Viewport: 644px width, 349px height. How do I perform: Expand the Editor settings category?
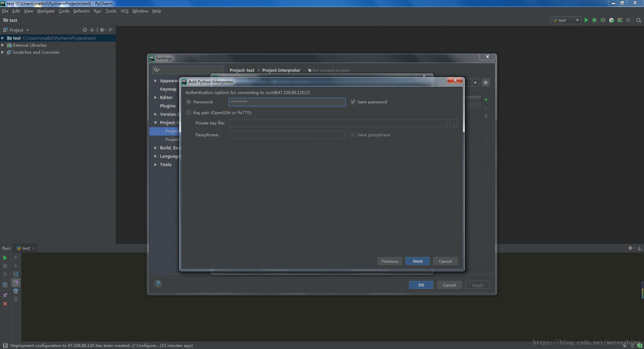click(x=155, y=98)
